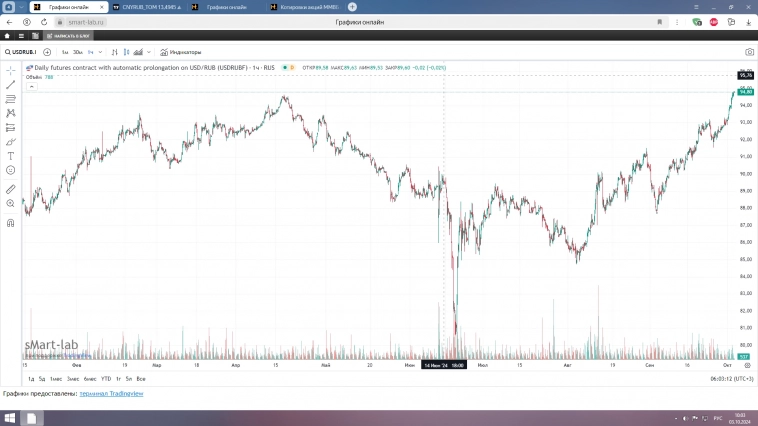Expand the time interval dropdown
Screen dimensions: 758x426
[101, 52]
